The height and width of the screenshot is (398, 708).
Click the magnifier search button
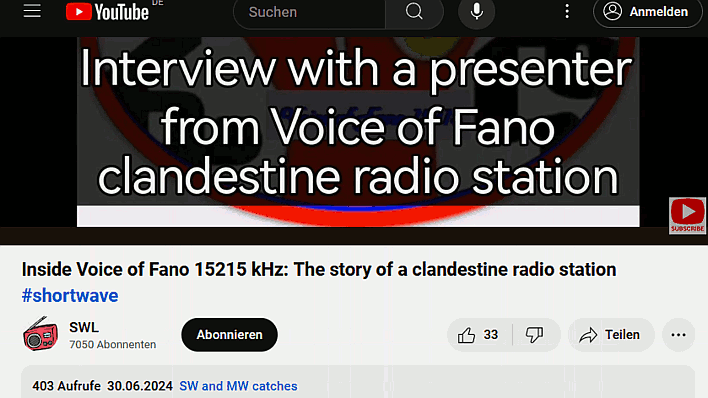pos(414,12)
